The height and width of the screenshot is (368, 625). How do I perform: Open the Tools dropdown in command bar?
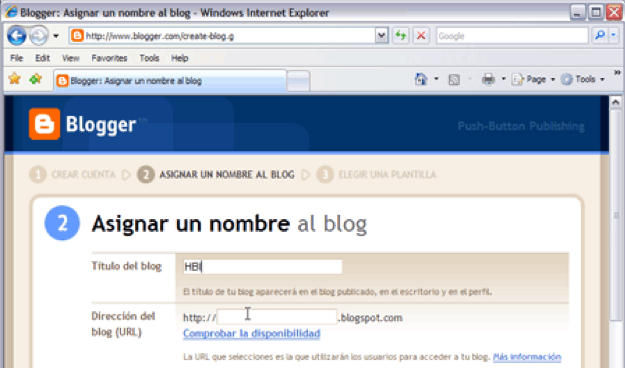pyautogui.click(x=582, y=79)
